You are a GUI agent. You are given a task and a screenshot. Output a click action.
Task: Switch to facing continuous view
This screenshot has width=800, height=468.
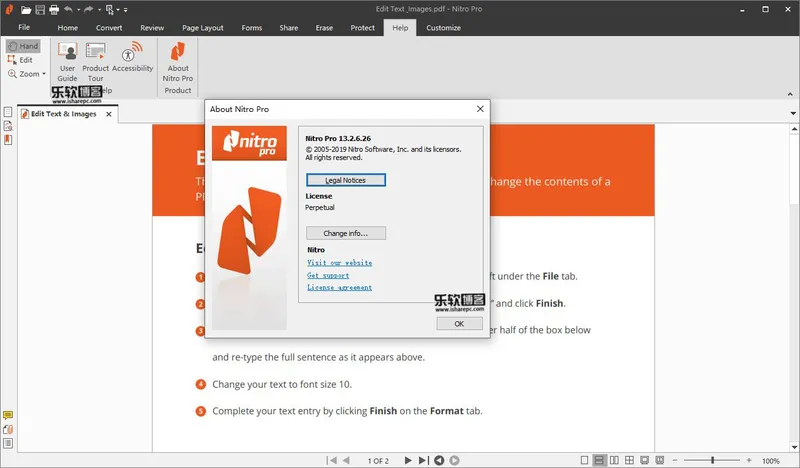click(630, 460)
